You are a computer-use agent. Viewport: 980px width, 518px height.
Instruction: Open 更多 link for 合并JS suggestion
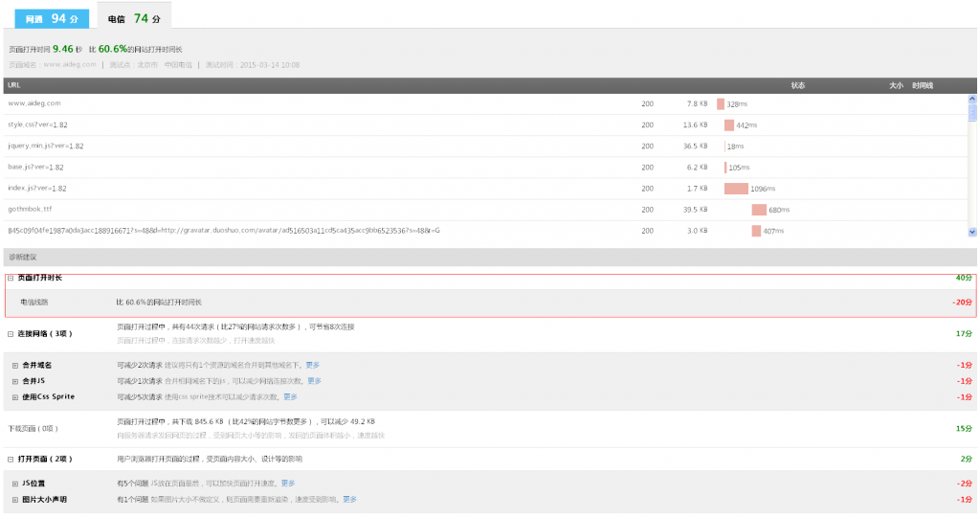click(x=314, y=381)
